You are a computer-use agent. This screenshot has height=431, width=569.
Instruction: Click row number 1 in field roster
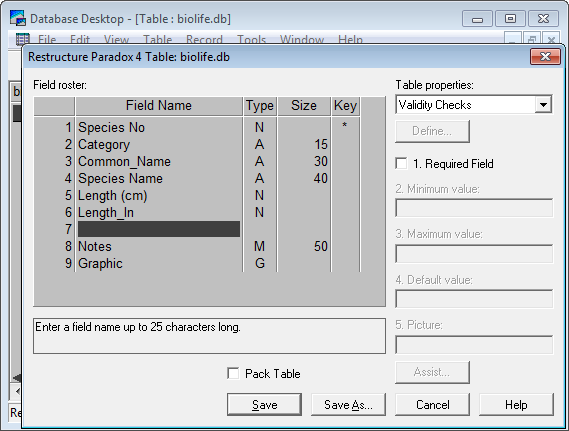(x=68, y=127)
